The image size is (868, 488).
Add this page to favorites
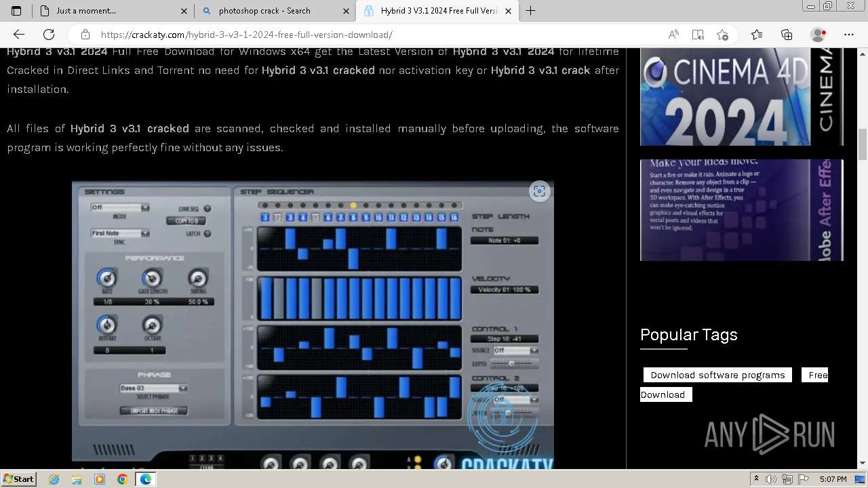pos(722,35)
